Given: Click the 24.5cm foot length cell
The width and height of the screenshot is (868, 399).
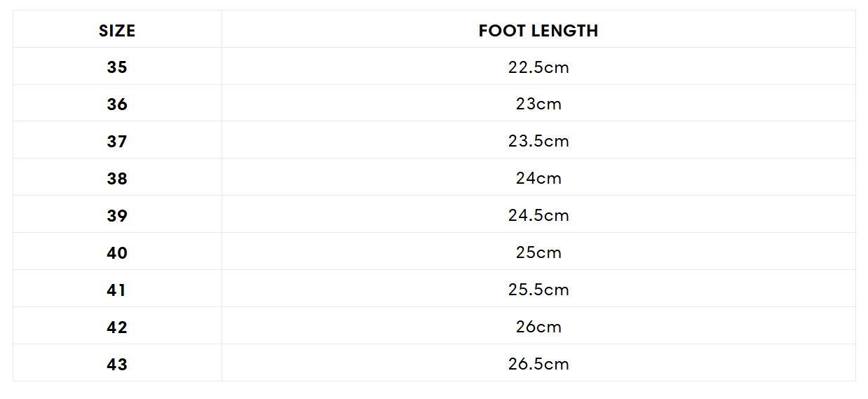Looking at the screenshot, I should click(538, 216).
